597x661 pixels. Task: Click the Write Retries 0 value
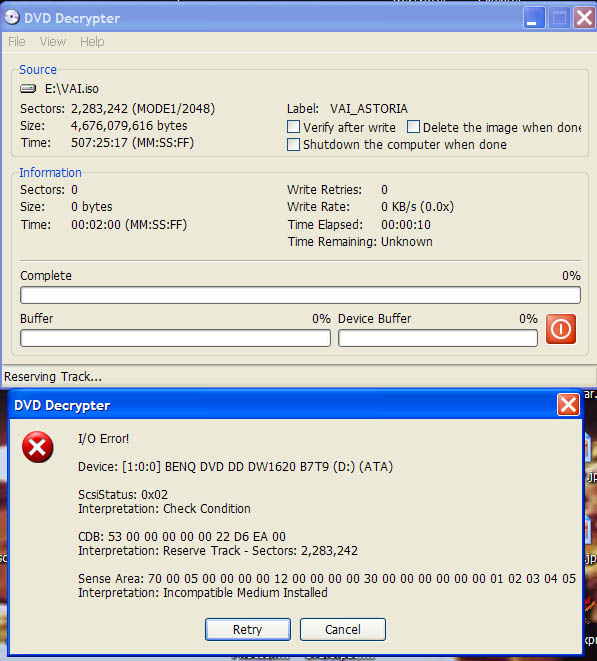click(384, 190)
